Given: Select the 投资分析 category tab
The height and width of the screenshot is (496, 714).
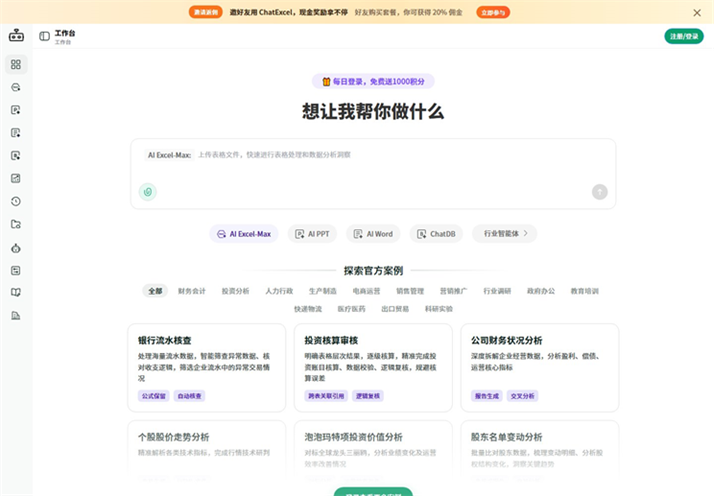Looking at the screenshot, I should tap(235, 291).
